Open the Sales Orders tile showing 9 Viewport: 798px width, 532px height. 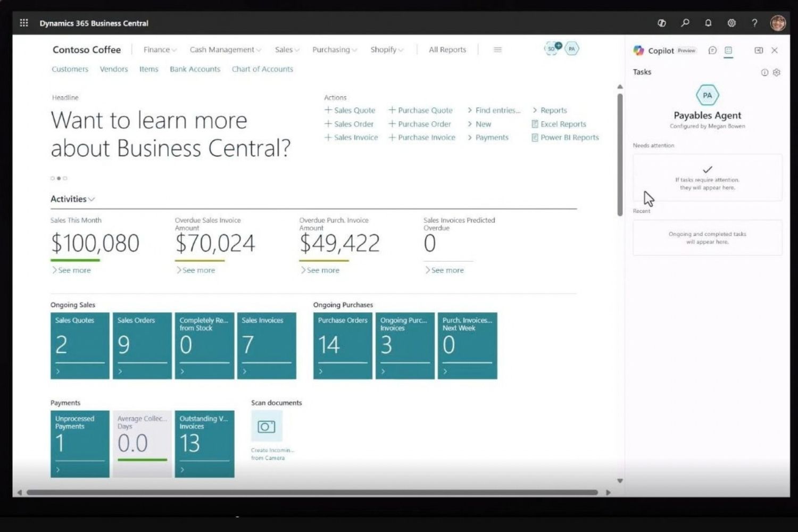pyautogui.click(x=142, y=346)
